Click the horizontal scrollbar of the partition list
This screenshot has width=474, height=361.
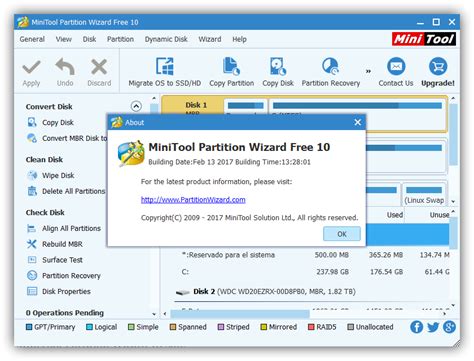coord(240,314)
